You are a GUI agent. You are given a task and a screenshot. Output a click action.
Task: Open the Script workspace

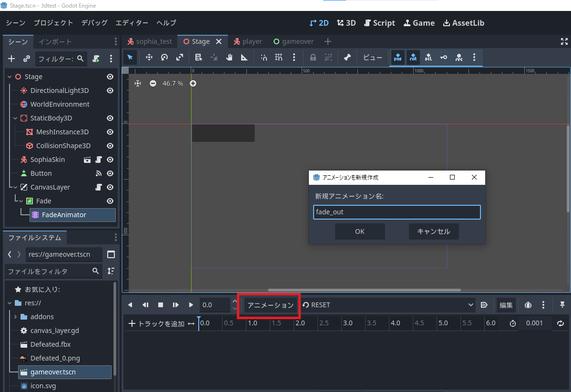(x=379, y=23)
